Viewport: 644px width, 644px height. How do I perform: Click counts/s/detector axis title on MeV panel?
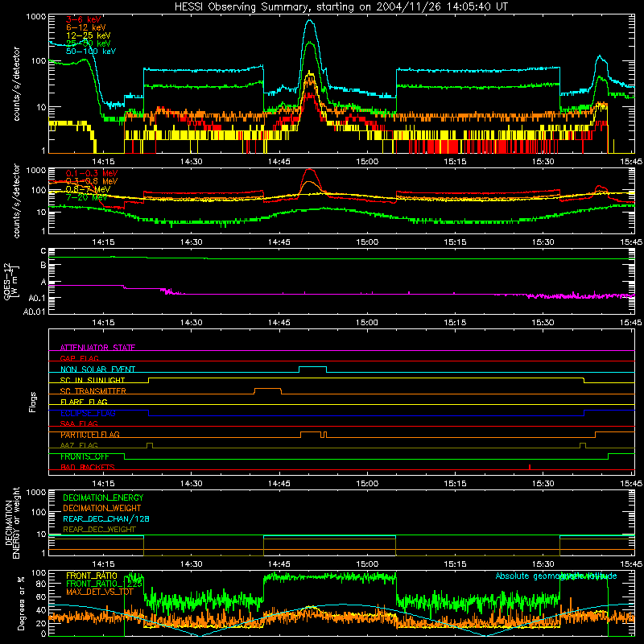pyautogui.click(x=16, y=201)
